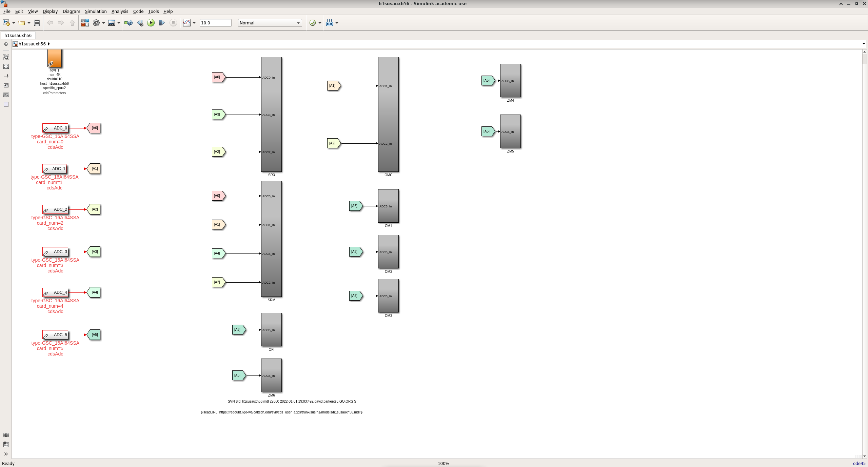Click the Update Diagram icon
868x467 pixels.
128,23
